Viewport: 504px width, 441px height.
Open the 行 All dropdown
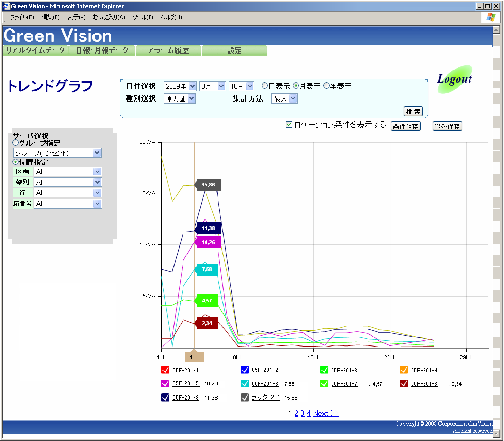(68, 193)
